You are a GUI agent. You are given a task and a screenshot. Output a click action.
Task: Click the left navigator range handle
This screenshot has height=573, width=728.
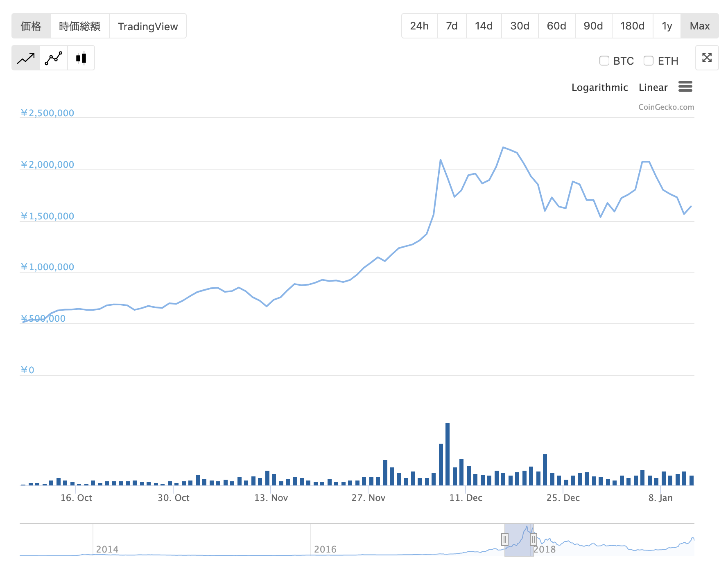pyautogui.click(x=505, y=539)
